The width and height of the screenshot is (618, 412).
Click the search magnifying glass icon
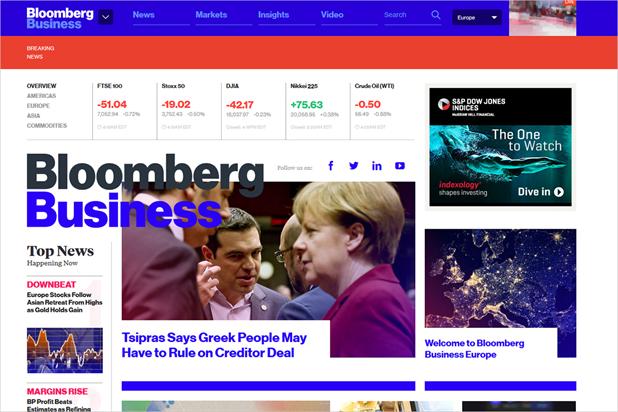coord(436,15)
